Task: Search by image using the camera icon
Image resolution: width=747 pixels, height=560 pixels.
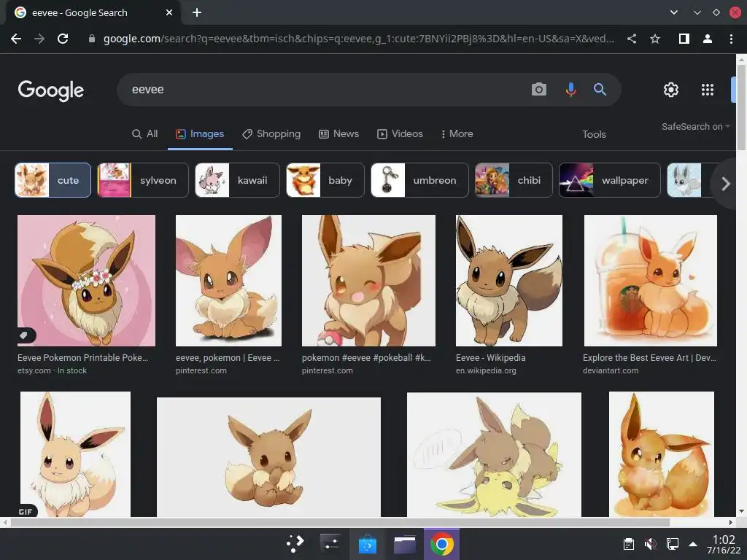Action: (539, 89)
